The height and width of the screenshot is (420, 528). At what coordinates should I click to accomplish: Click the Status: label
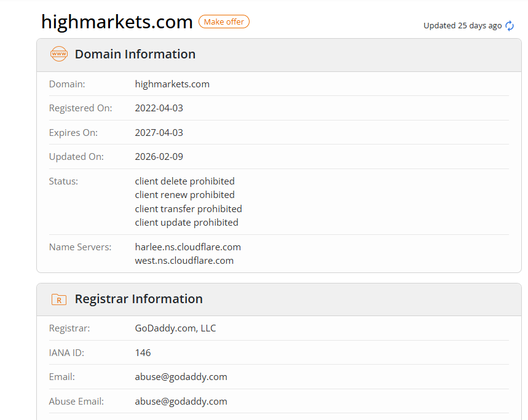[x=63, y=181]
